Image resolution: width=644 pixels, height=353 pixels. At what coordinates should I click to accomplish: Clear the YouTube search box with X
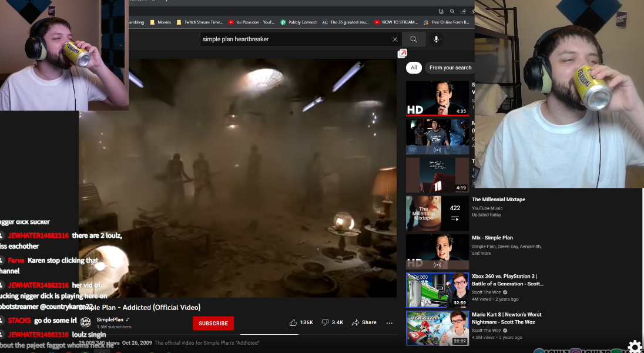[395, 39]
